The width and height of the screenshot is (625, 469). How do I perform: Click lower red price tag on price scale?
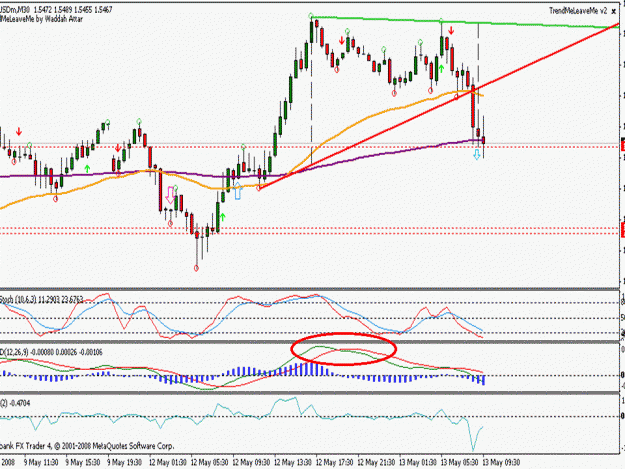[x=623, y=230]
